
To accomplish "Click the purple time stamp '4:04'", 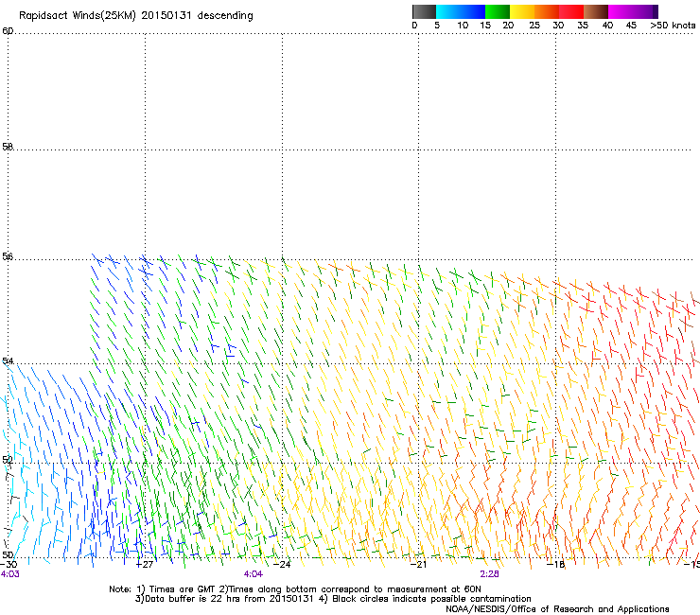I will (254, 574).
